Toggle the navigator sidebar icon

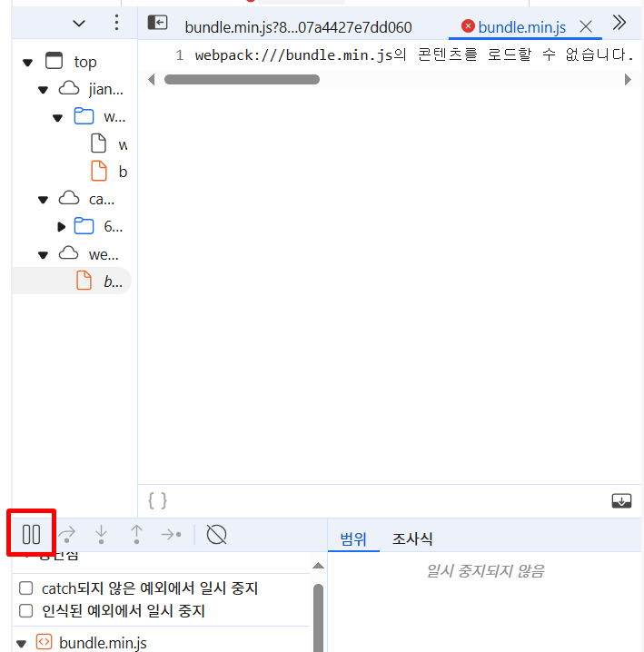coord(158,23)
